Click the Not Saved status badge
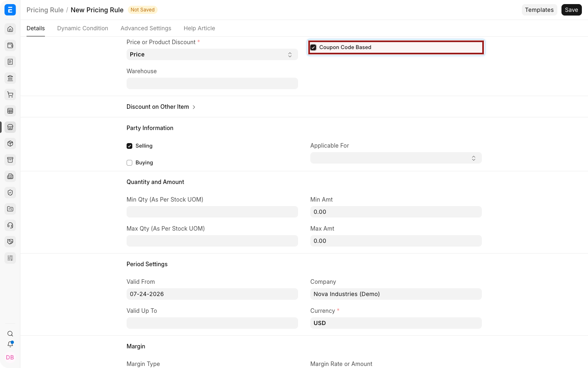Screen dimensions: 588x368 (143, 10)
